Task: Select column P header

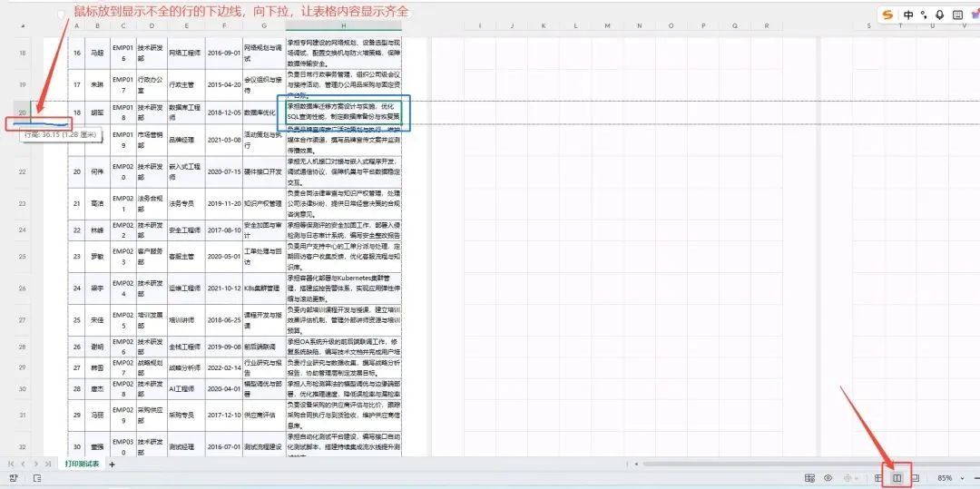Action: (x=702, y=25)
